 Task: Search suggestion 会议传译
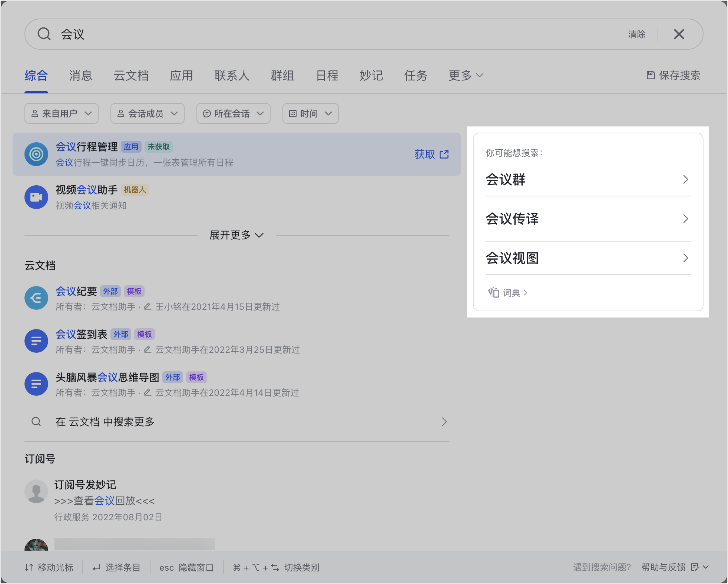coord(512,219)
